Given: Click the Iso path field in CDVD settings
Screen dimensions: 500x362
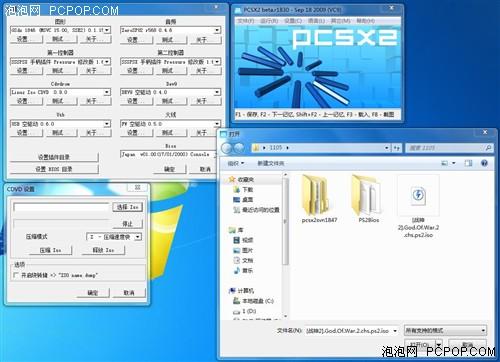Looking at the screenshot, I should tap(61, 207).
